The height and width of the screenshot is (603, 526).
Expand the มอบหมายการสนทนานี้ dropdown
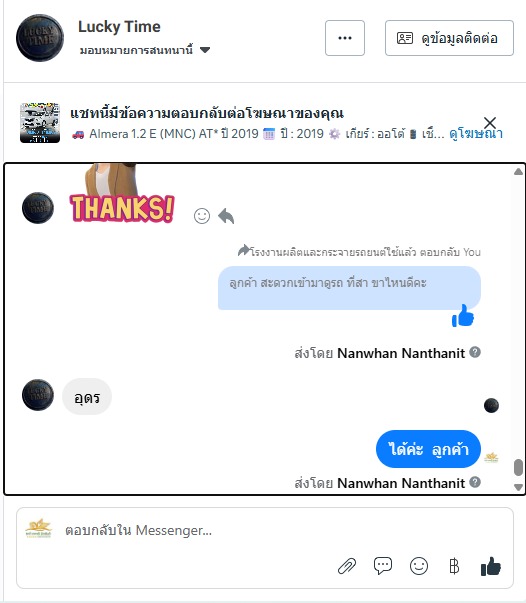205,50
